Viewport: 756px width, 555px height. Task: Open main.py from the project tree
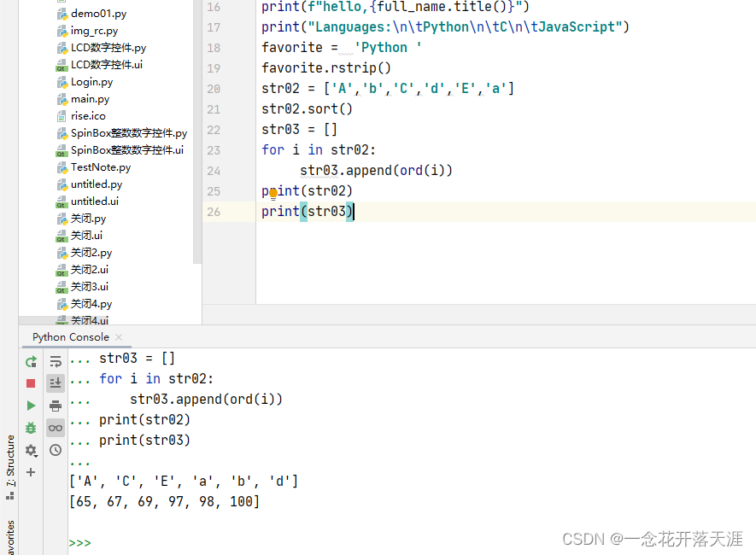pos(91,98)
